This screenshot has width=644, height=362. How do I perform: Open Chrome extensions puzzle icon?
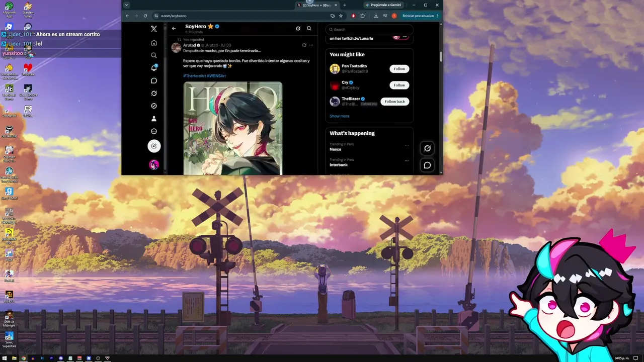tap(362, 16)
